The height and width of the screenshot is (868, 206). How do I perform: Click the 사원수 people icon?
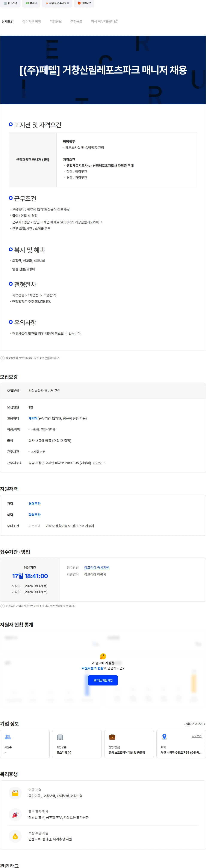(8, 737)
